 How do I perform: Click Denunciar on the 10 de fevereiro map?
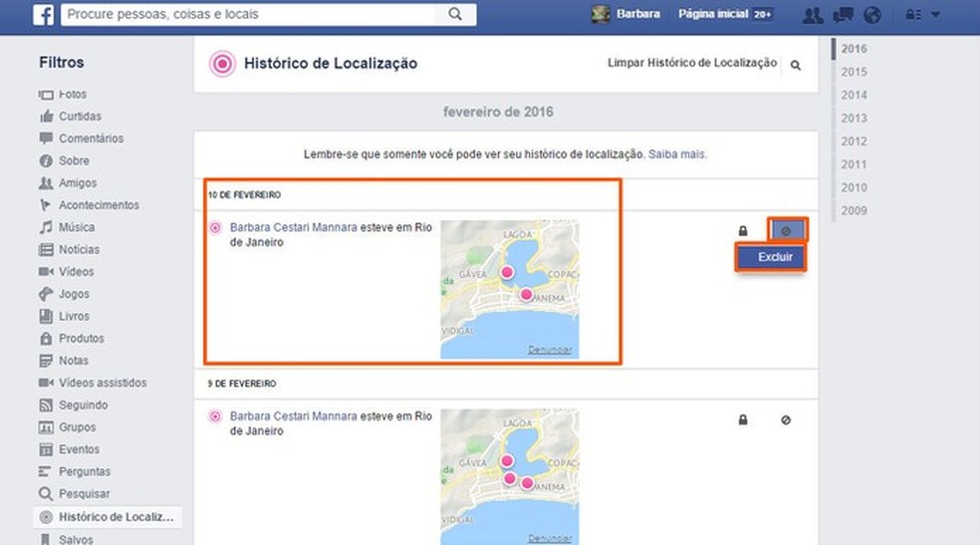[550, 350]
